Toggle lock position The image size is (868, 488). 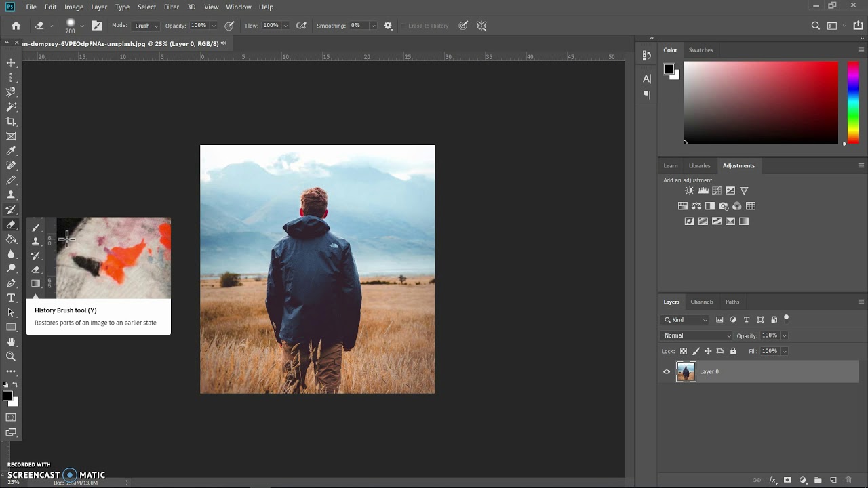point(708,351)
